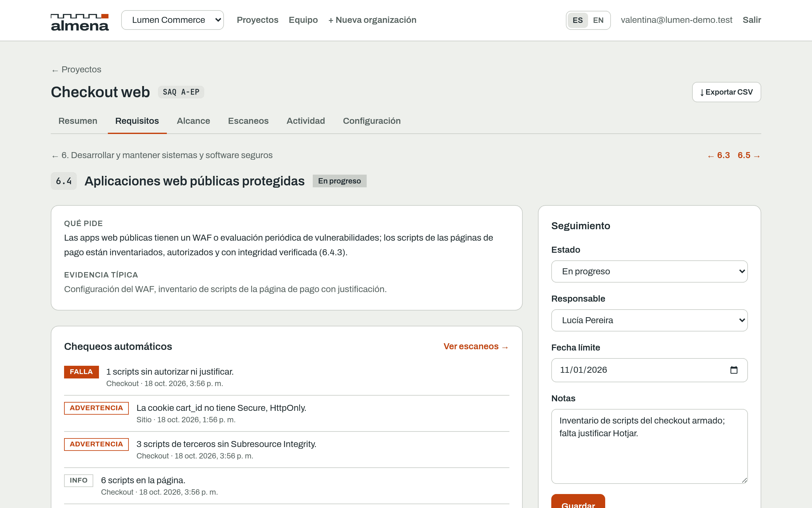Click the ADVERTENCIA badge for cart_id cookie

click(x=96, y=408)
